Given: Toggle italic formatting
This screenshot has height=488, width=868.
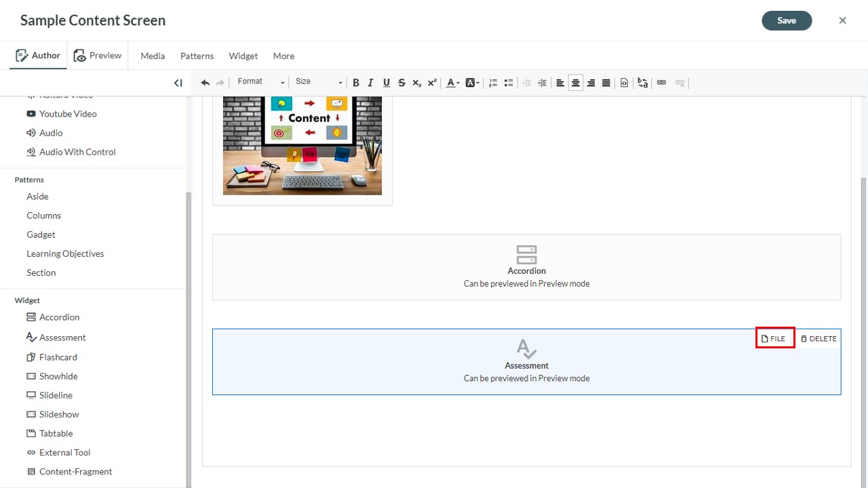Looking at the screenshot, I should [x=370, y=83].
